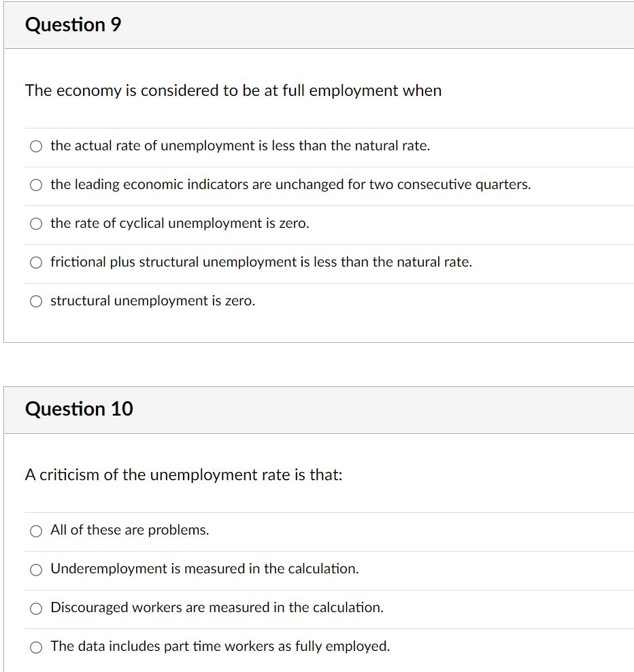
Task: Select the leading economic indicators option
Action: [x=35, y=184]
